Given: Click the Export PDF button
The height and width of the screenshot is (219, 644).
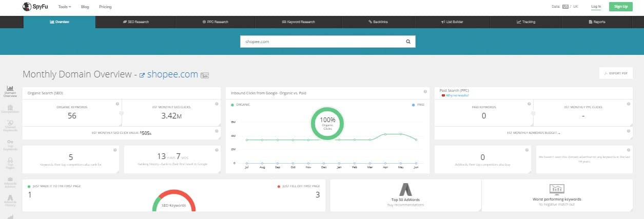Looking at the screenshot, I should (616, 73).
